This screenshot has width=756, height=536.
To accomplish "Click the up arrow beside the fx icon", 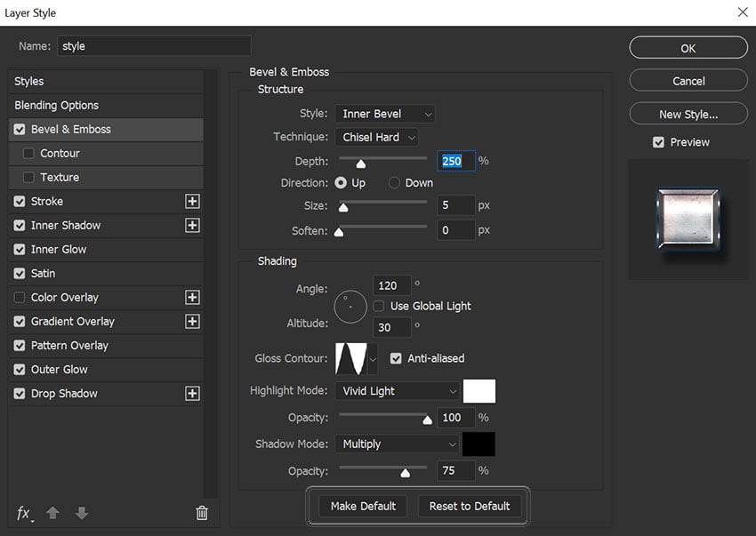I will pos(52,513).
